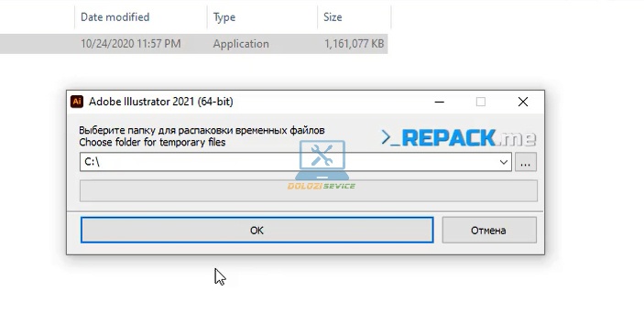Click the greyed-out maximize box in title bar
Image resolution: width=644 pixels, height=334 pixels.
pyautogui.click(x=481, y=102)
